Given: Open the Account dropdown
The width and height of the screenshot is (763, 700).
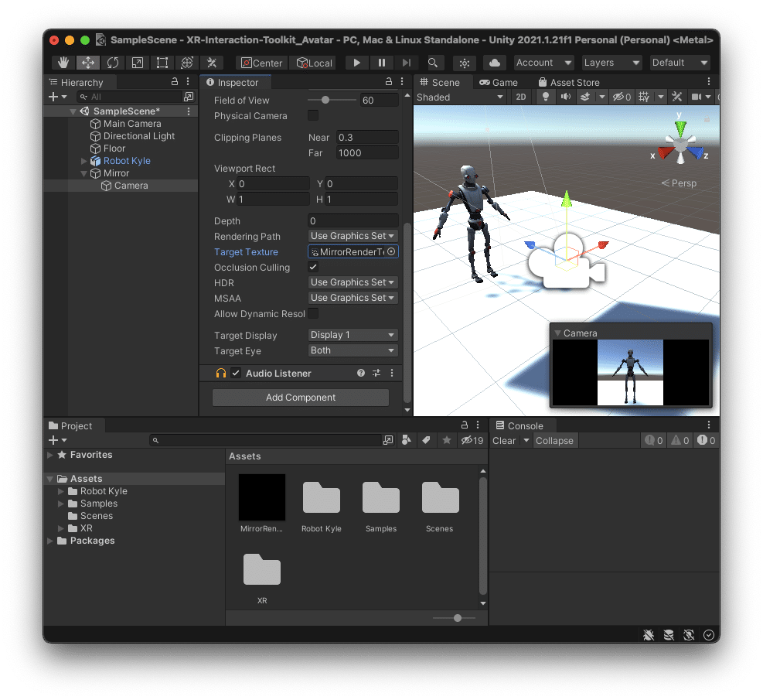Looking at the screenshot, I should pos(544,63).
